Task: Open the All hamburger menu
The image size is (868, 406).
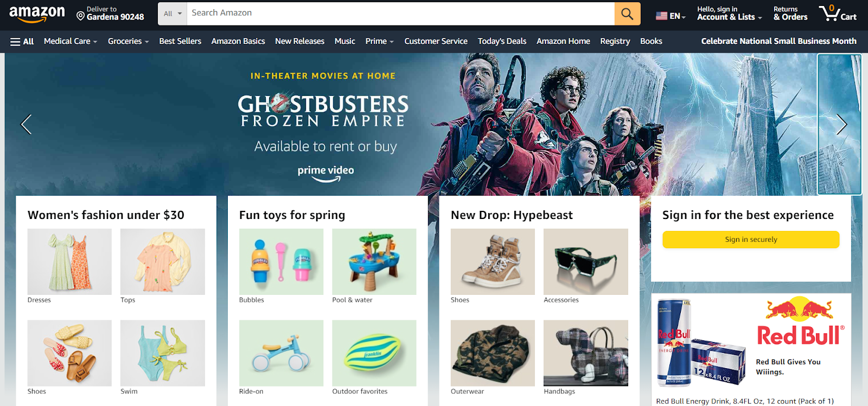Action: (22, 41)
